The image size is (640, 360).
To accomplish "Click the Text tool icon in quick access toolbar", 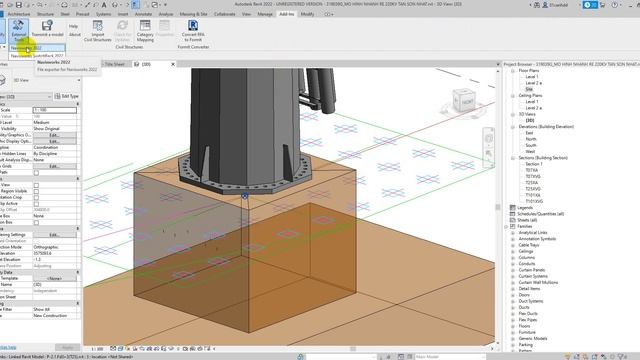I will (104, 5).
